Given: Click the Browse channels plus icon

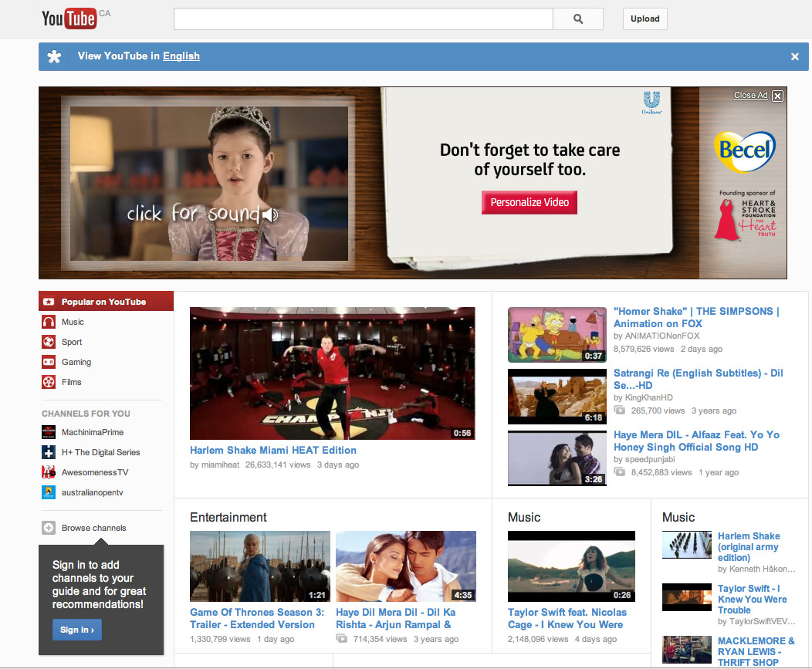Looking at the screenshot, I should 49,528.
